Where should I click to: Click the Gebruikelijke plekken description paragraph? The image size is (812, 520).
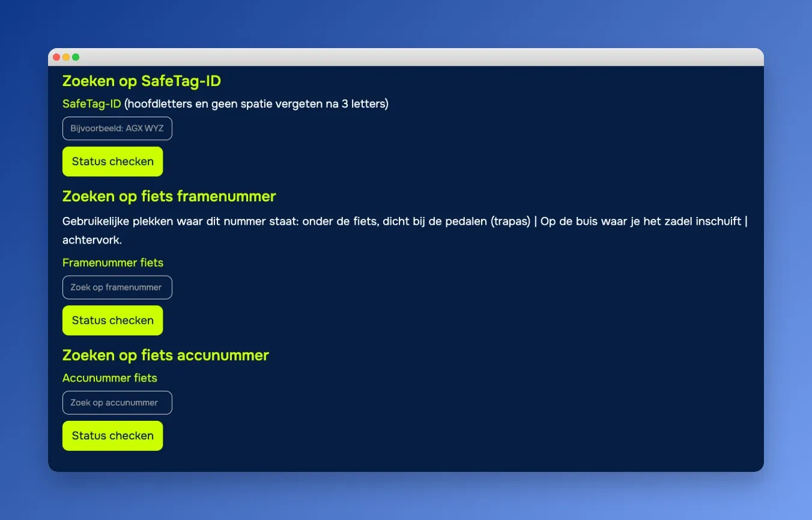point(405,231)
